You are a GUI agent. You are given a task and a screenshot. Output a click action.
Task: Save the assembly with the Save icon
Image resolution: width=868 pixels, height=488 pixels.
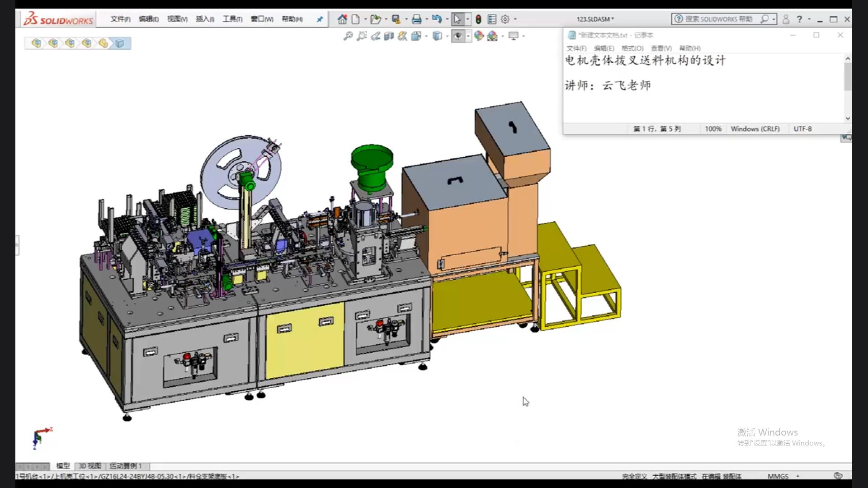pyautogui.click(x=396, y=19)
